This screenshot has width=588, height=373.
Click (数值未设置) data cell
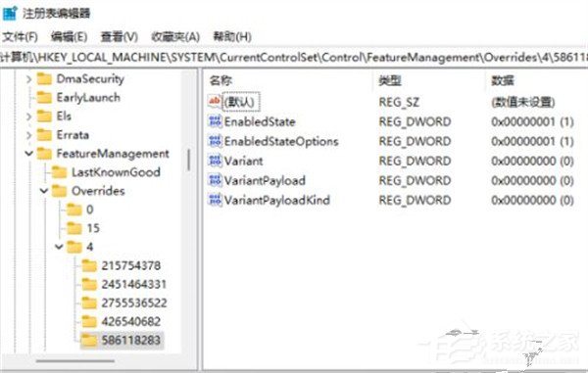click(522, 102)
